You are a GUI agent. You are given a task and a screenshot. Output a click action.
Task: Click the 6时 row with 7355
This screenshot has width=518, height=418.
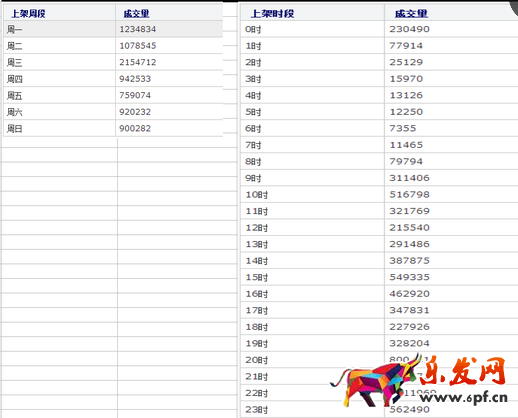379,128
